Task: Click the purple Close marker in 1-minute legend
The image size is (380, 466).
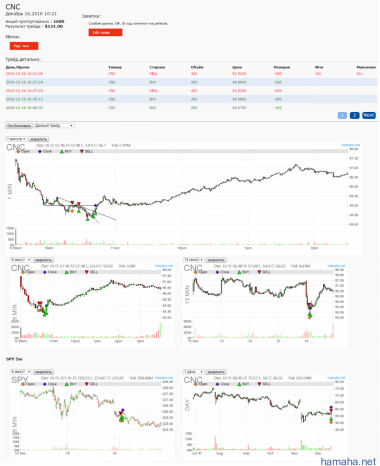Action: click(x=40, y=151)
